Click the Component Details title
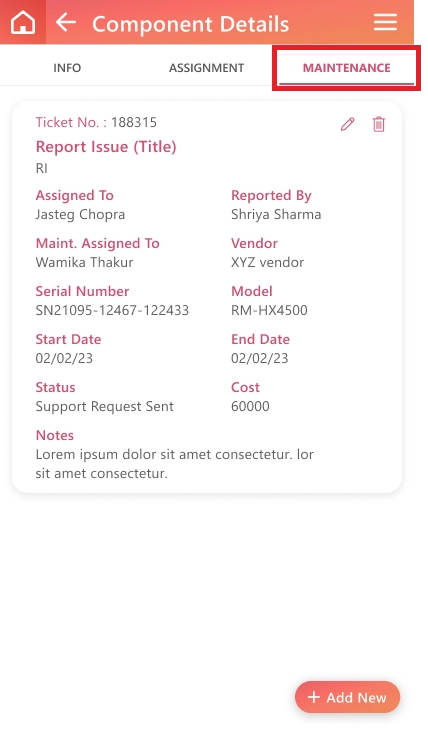The height and width of the screenshot is (735, 428). 190,24
